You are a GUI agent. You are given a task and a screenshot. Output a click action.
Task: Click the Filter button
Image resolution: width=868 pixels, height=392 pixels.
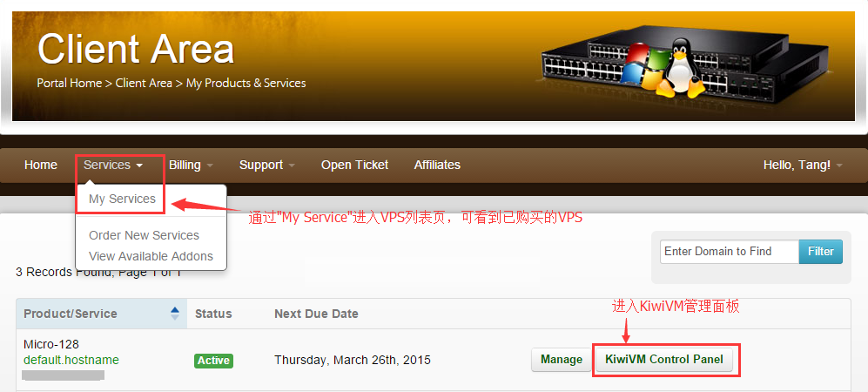click(820, 252)
